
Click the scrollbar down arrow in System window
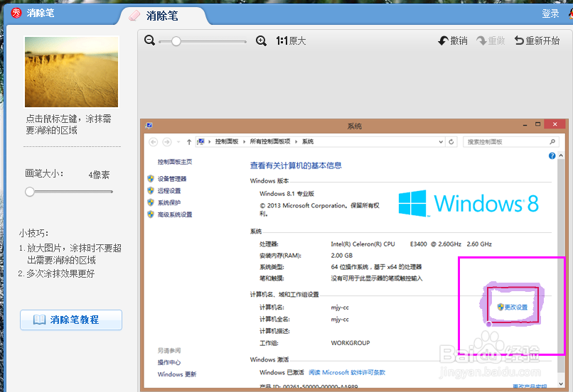click(x=561, y=384)
